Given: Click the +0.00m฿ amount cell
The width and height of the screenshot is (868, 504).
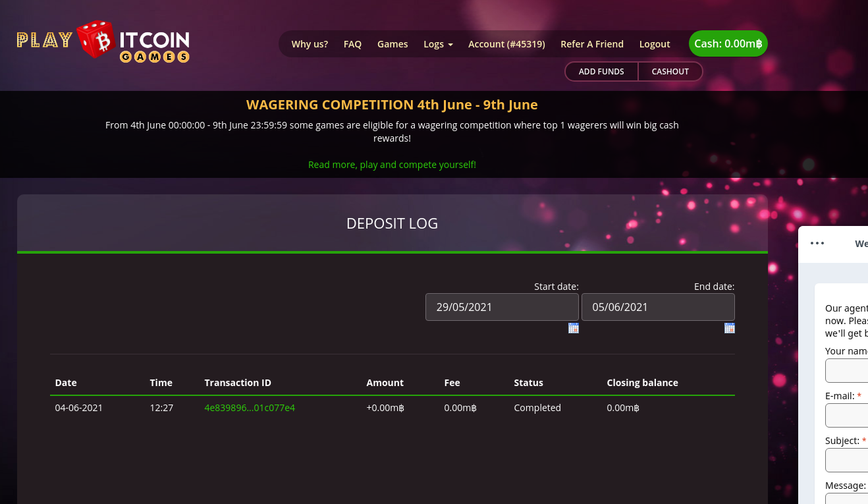Looking at the screenshot, I should [385, 408].
